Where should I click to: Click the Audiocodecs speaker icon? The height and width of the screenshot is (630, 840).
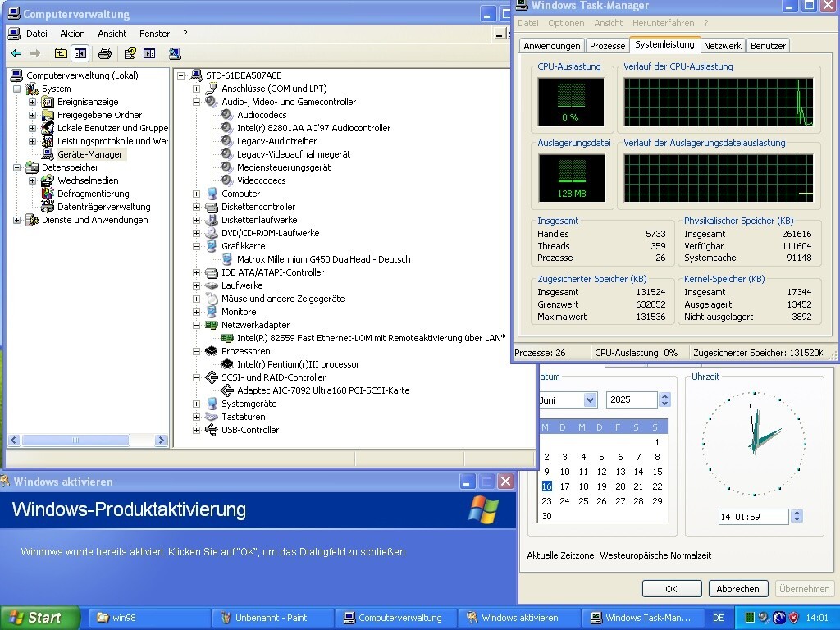pyautogui.click(x=227, y=115)
